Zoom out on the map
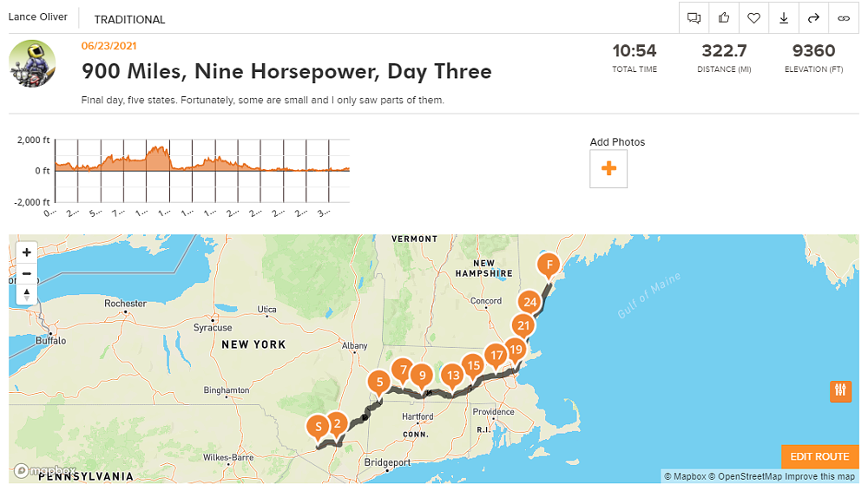The width and height of the screenshot is (868, 491). (27, 273)
